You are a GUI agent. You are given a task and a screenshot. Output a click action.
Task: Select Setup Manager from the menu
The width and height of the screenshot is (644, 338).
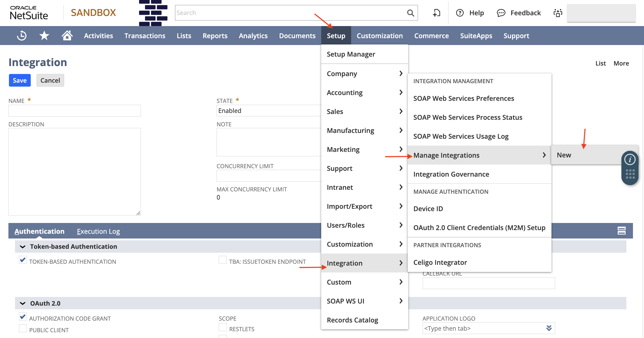coord(351,54)
